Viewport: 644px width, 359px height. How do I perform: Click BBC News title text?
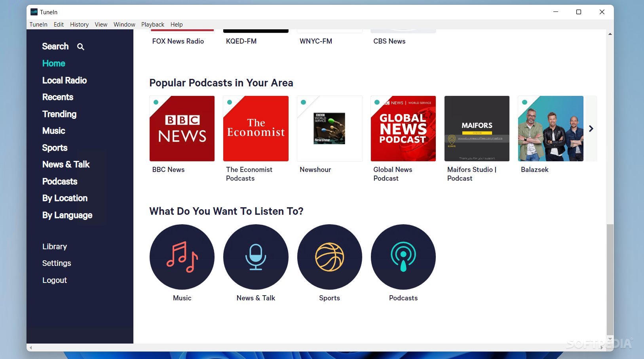point(168,170)
